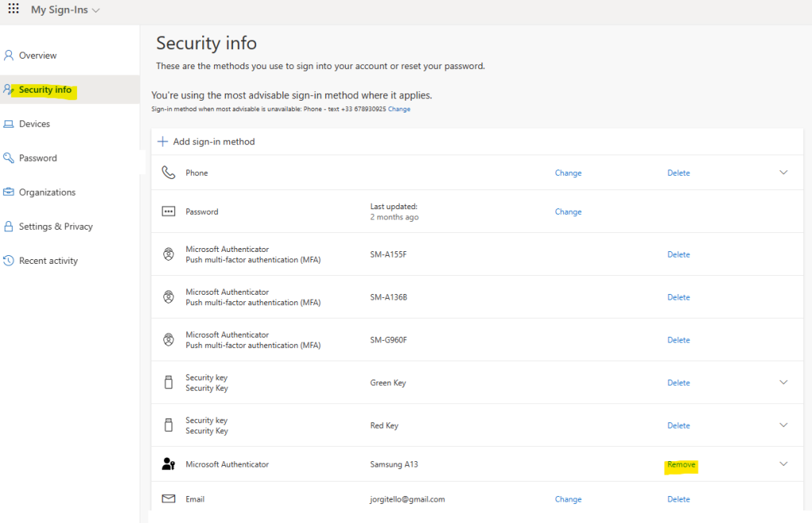The height and width of the screenshot is (523, 812).
Task: Delete Authenticator on SM-G960F
Action: pyautogui.click(x=679, y=340)
